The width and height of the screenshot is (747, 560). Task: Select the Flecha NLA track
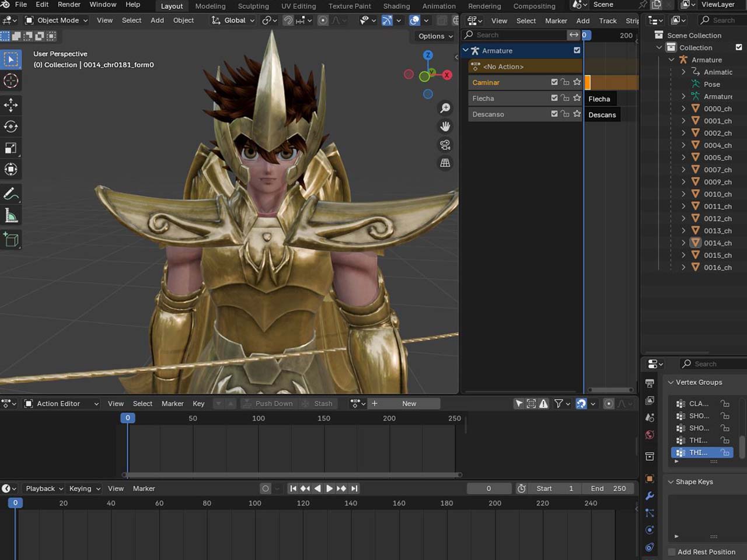coord(524,98)
